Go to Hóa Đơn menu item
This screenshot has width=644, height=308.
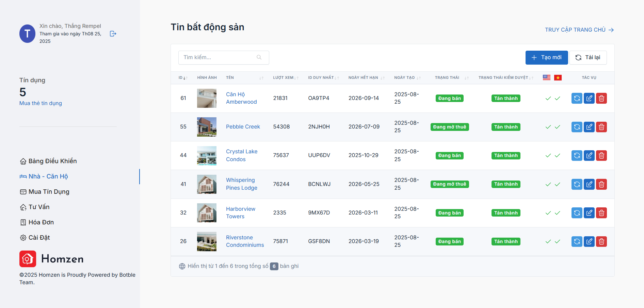click(41, 222)
